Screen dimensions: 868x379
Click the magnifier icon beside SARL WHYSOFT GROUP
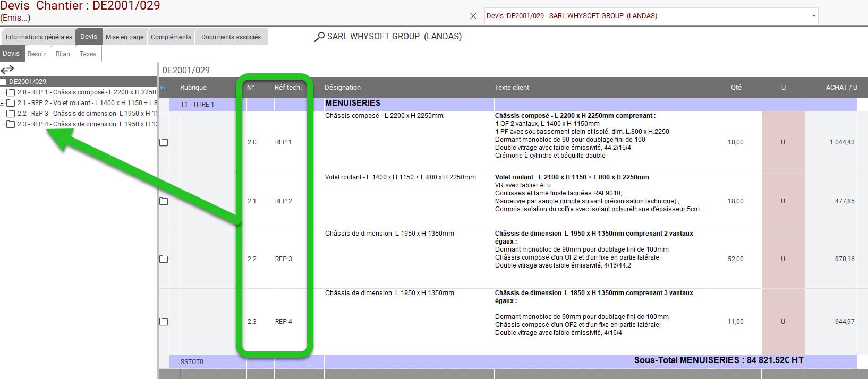(x=319, y=37)
